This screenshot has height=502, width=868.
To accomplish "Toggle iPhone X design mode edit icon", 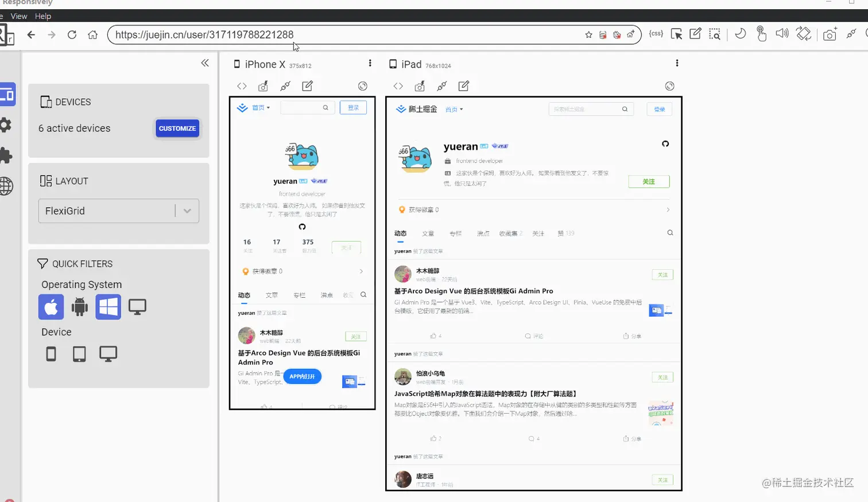I will pos(307,86).
